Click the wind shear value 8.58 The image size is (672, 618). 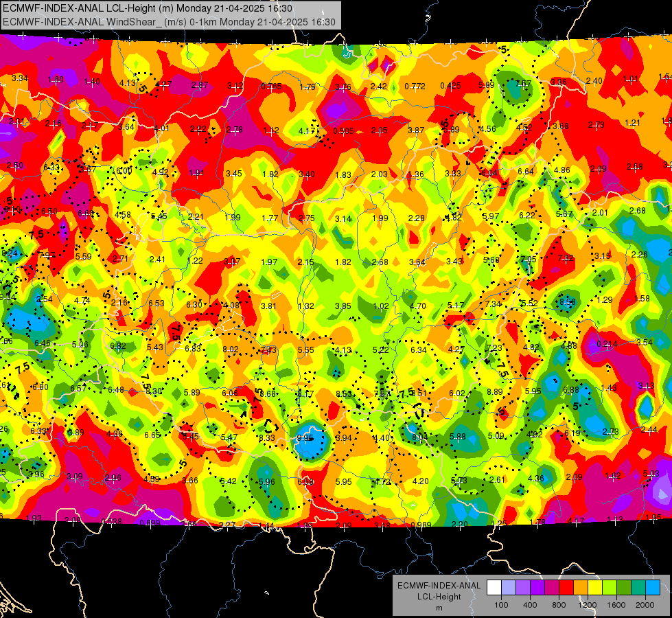[568, 302]
